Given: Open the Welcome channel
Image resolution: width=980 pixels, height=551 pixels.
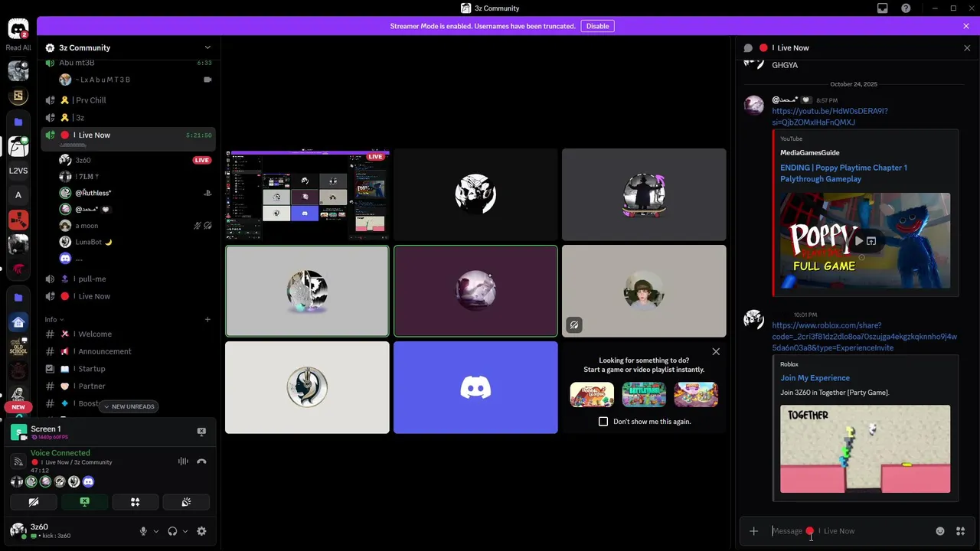Looking at the screenshot, I should pyautogui.click(x=128, y=334).
